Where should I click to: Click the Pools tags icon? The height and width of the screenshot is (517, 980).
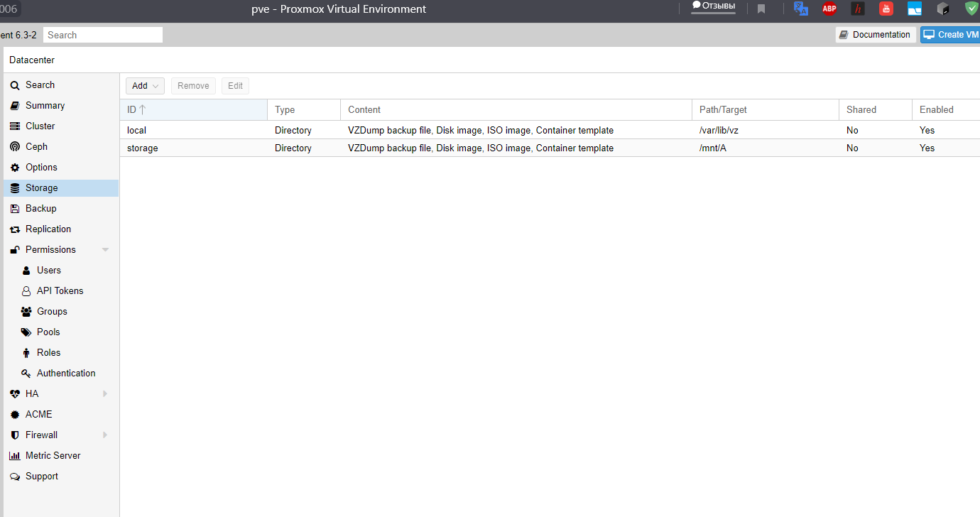point(26,332)
